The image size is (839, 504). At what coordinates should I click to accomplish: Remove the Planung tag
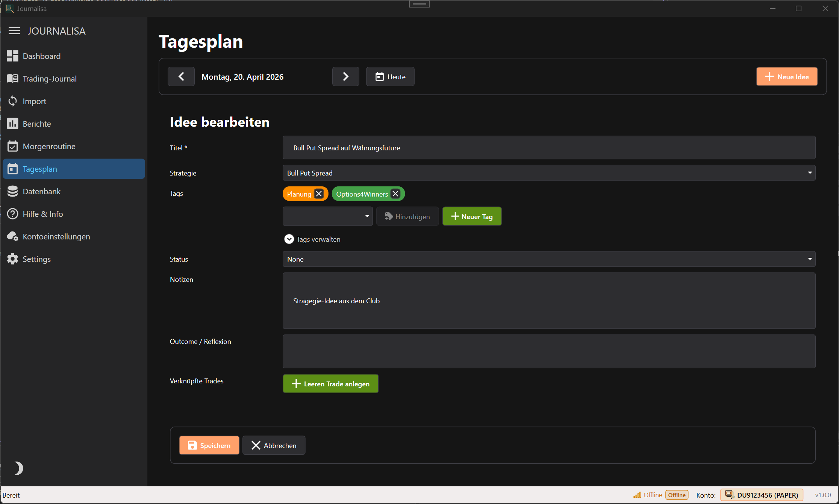319,194
